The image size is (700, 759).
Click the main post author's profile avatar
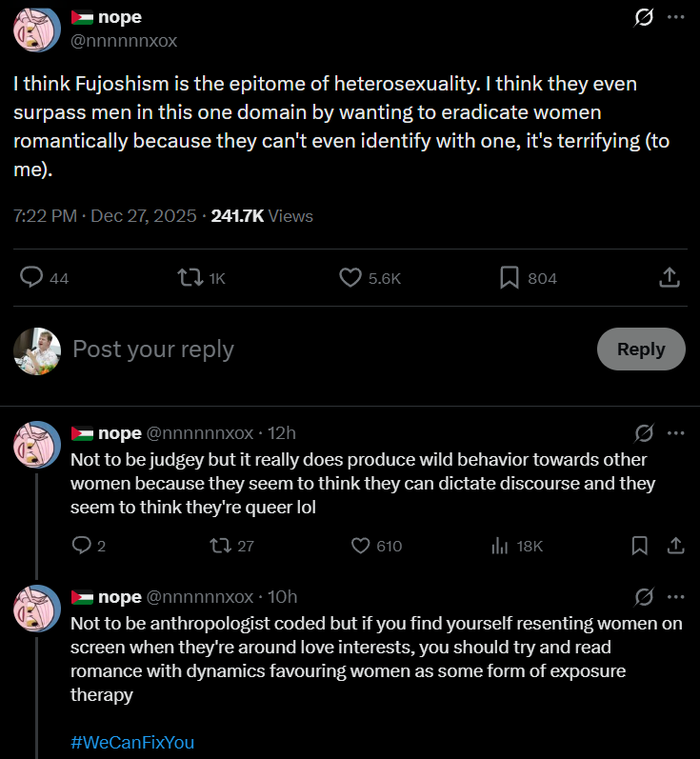pos(37,29)
